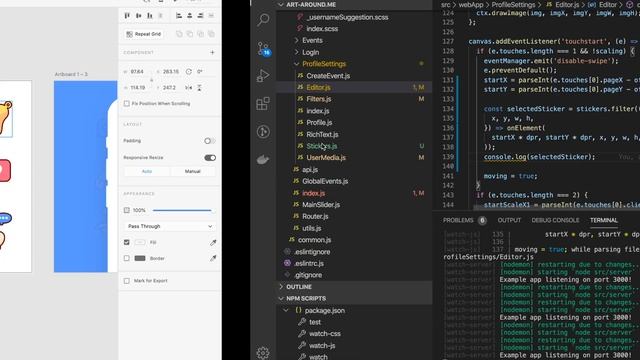Click the Git icon below Extensions in activity bar
The width and height of the screenshot is (640, 360).
point(263,131)
